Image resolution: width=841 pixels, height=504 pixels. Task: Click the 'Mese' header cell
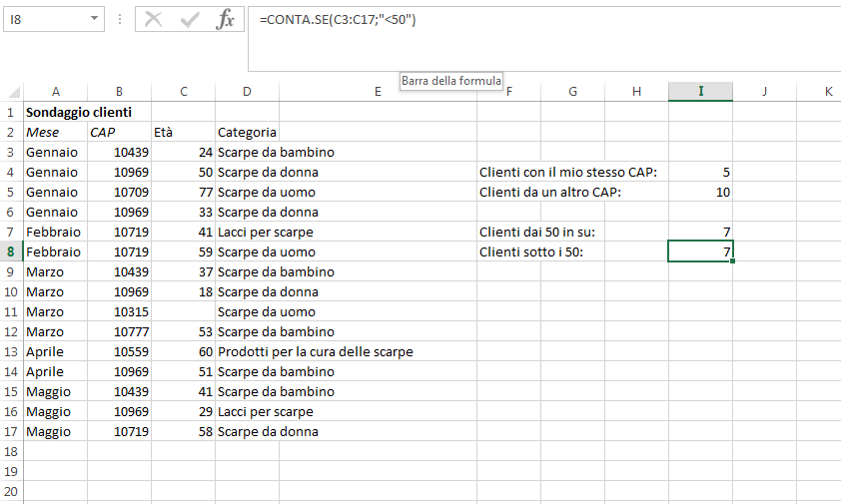coord(55,132)
